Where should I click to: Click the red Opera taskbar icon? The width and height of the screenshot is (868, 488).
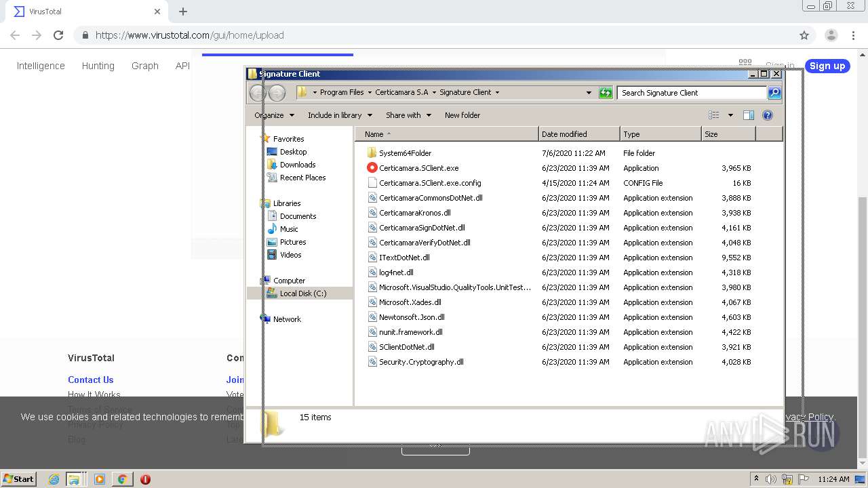coord(145,479)
